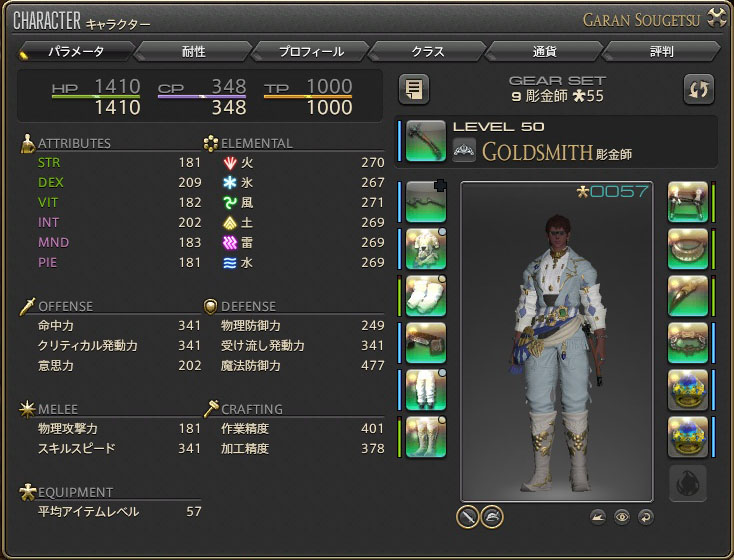Reset character model rotation
The width and height of the screenshot is (734, 560).
point(646,517)
